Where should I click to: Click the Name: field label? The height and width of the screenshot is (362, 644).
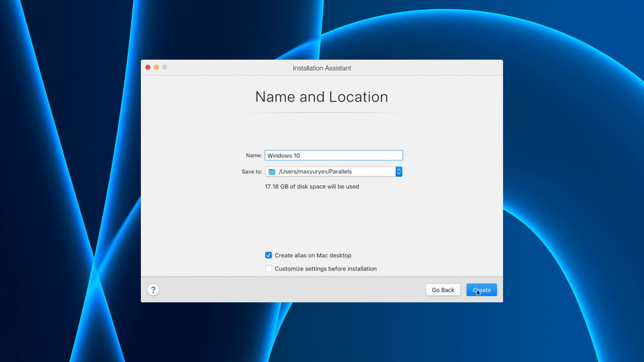(x=254, y=156)
